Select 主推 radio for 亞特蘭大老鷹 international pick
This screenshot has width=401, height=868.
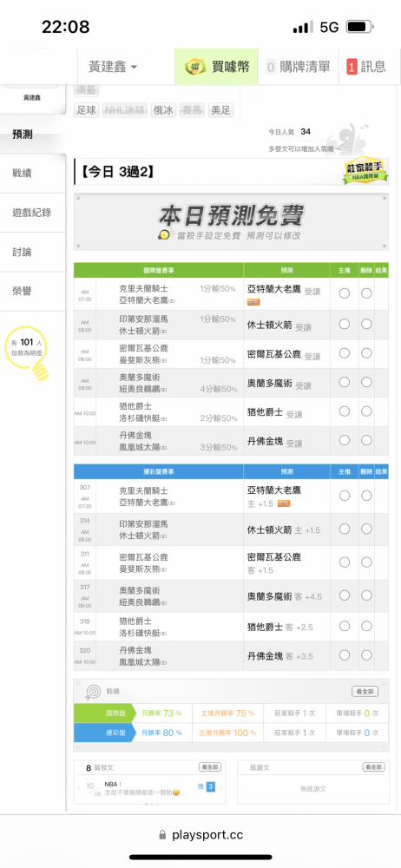pos(345,293)
